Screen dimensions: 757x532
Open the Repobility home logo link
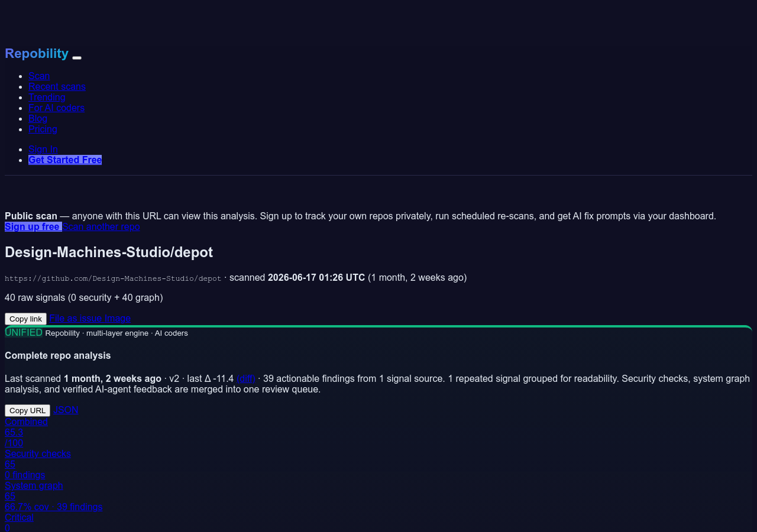point(37,53)
